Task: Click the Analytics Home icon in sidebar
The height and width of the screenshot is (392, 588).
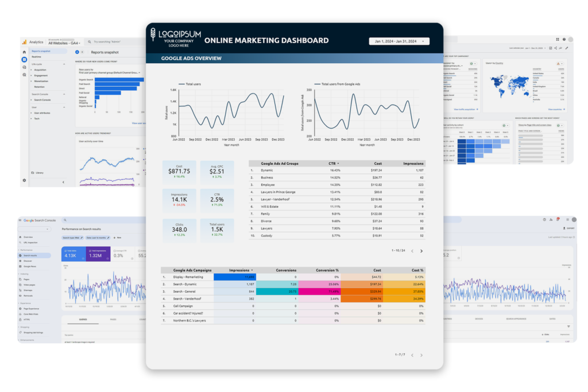Action: pos(24,52)
